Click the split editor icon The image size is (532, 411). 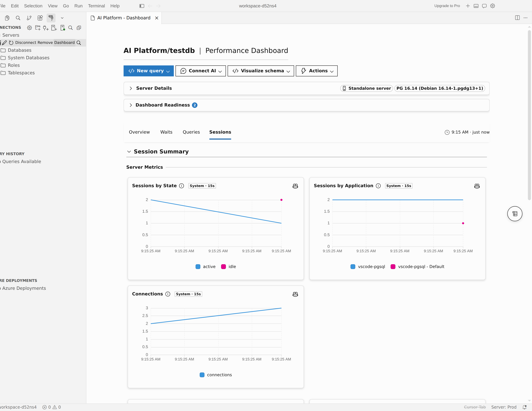517,18
